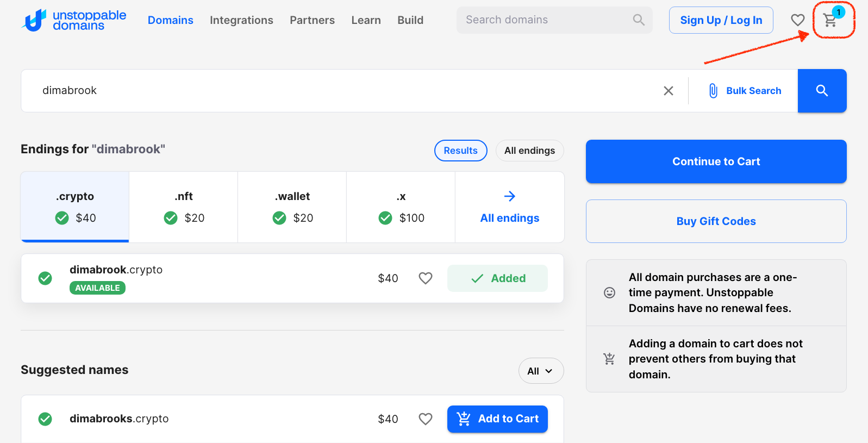Open the All endings tile
Viewport: 868px width, 443px height.
pyautogui.click(x=510, y=207)
